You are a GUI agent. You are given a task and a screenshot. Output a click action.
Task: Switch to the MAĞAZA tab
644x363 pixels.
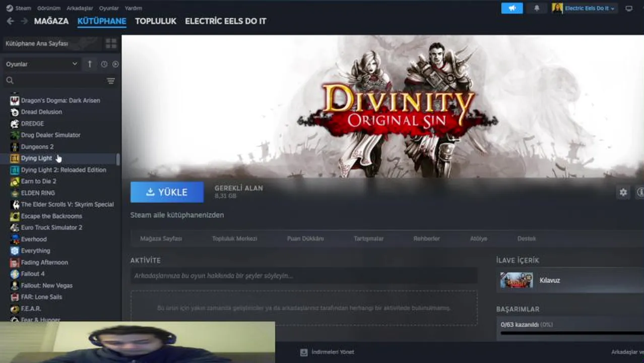[51, 21]
